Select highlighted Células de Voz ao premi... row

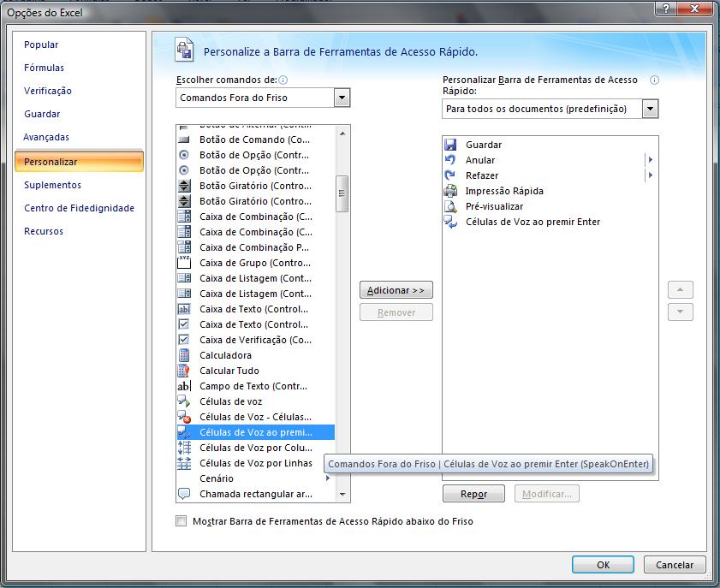click(256, 432)
